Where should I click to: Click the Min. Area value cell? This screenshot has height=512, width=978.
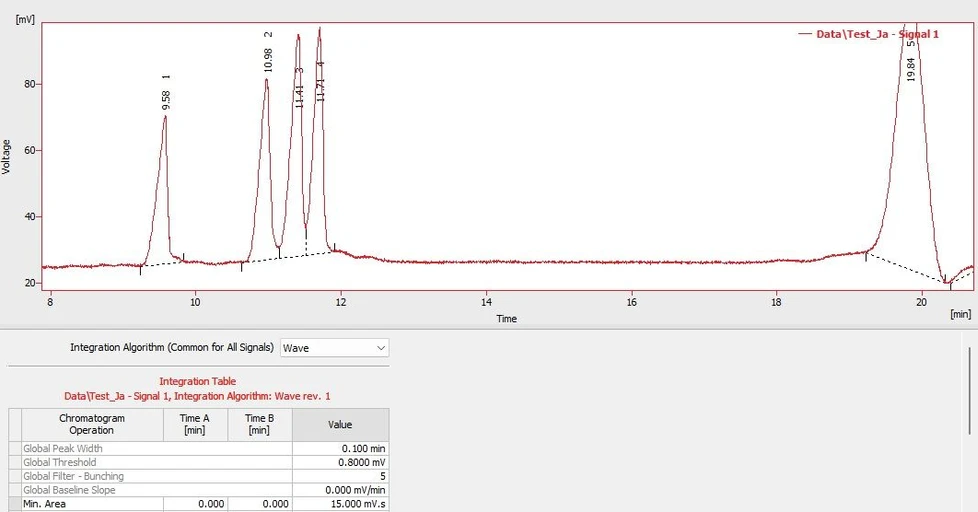pyautogui.click(x=340, y=505)
